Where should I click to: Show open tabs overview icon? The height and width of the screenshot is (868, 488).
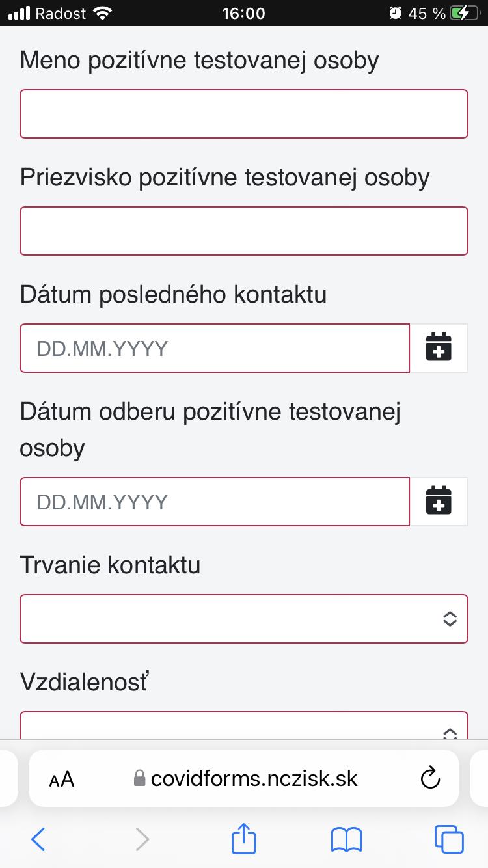pyautogui.click(x=449, y=839)
